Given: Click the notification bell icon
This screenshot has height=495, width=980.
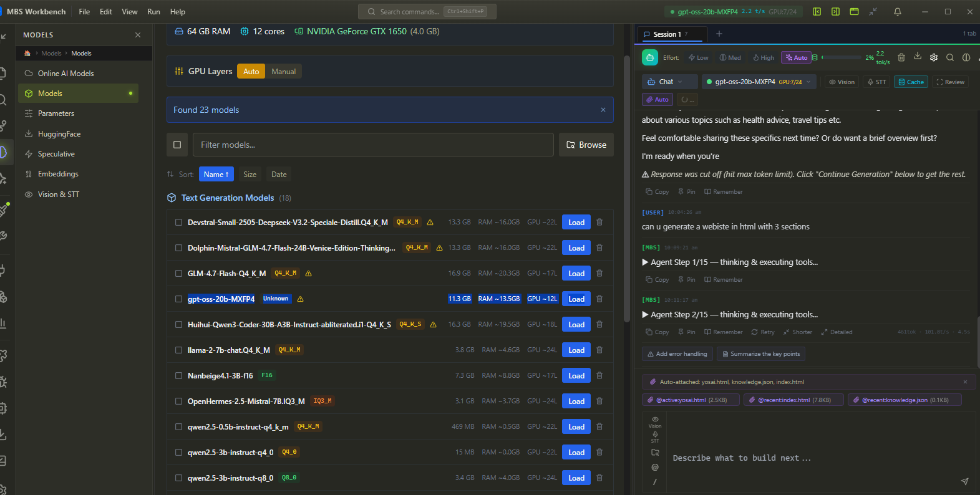Looking at the screenshot, I should point(897,12).
